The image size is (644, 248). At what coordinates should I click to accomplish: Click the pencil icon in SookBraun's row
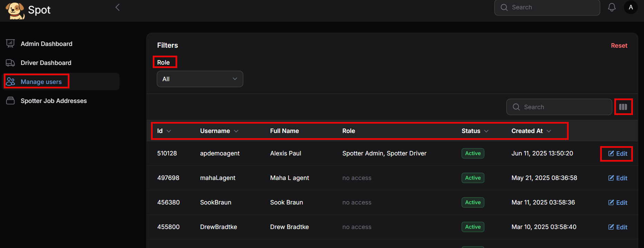pyautogui.click(x=611, y=202)
